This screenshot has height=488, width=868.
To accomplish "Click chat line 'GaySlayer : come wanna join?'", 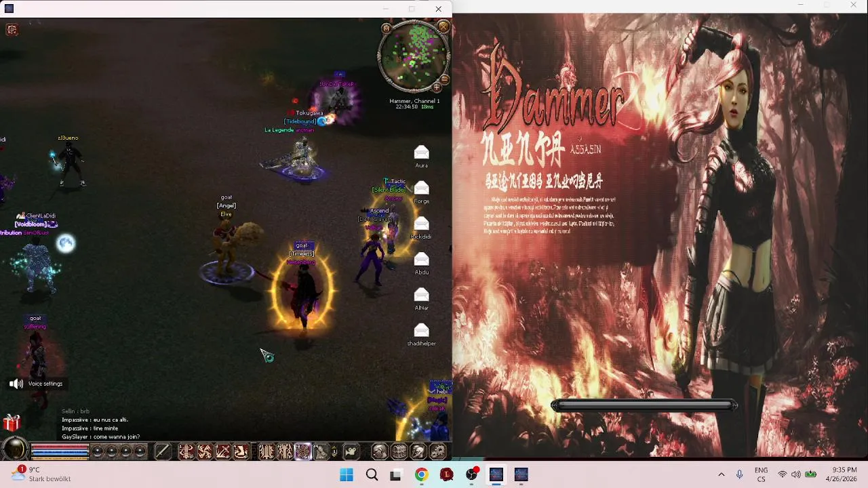I will point(100,437).
